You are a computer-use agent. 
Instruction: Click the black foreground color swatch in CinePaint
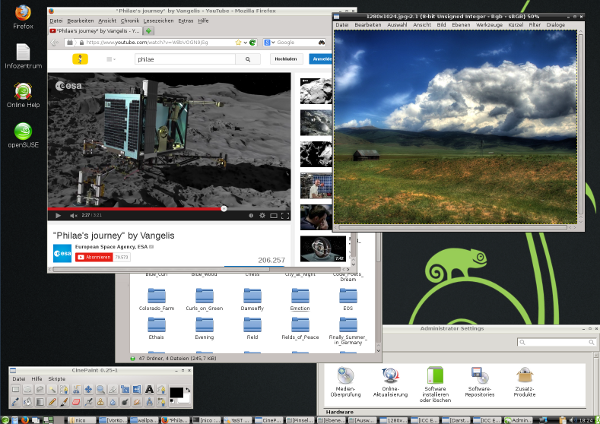click(x=176, y=392)
